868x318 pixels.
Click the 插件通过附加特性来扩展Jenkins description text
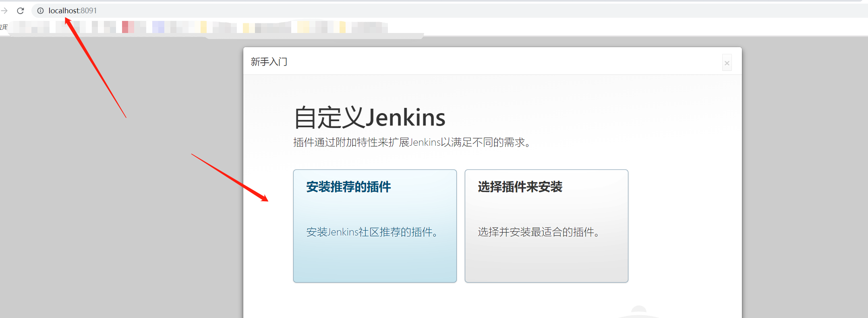pyautogui.click(x=412, y=142)
